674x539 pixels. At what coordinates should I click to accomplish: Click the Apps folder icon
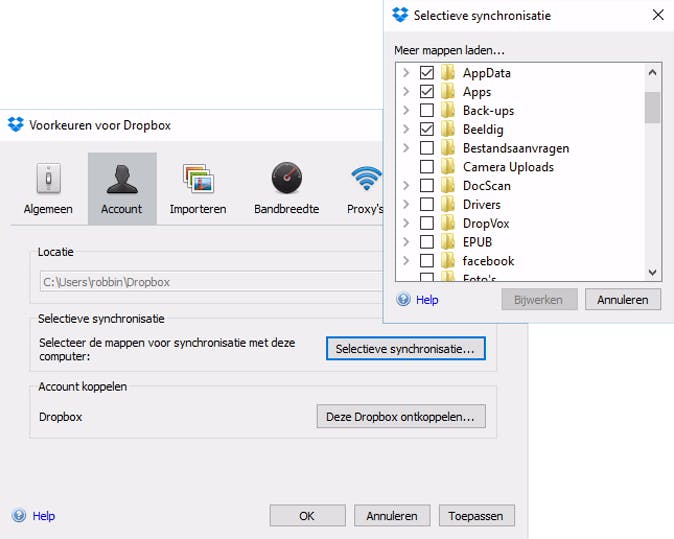[448, 92]
